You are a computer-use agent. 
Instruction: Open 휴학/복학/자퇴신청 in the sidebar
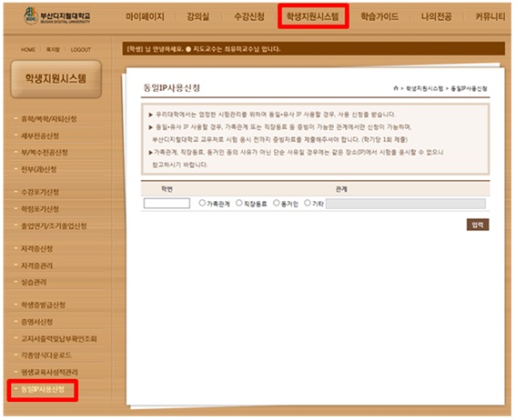coord(49,119)
